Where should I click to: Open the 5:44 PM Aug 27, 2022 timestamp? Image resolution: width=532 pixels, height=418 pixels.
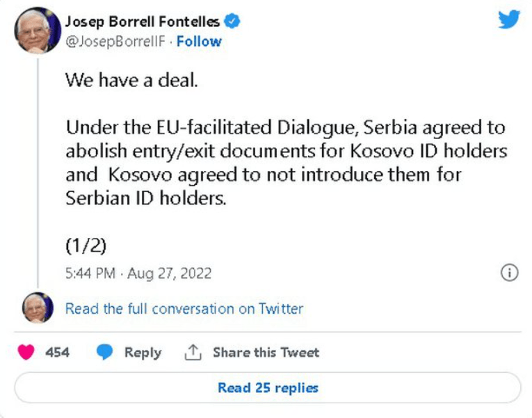click(138, 273)
